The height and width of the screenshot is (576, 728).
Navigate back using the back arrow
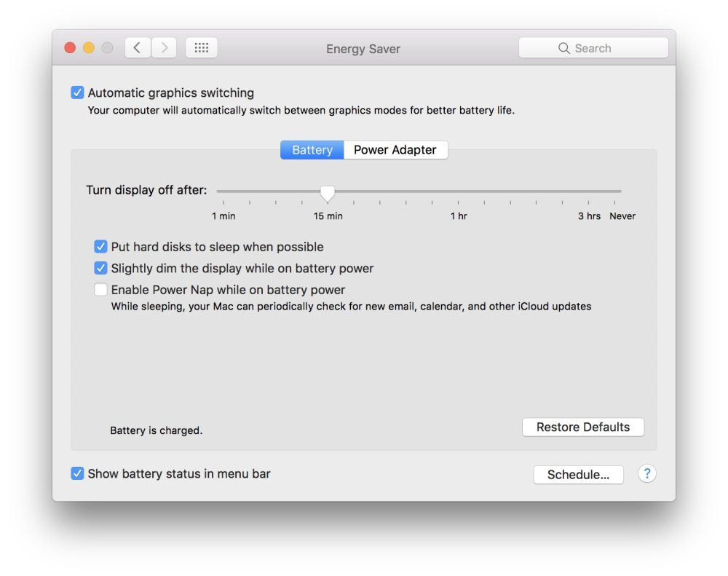(x=138, y=47)
